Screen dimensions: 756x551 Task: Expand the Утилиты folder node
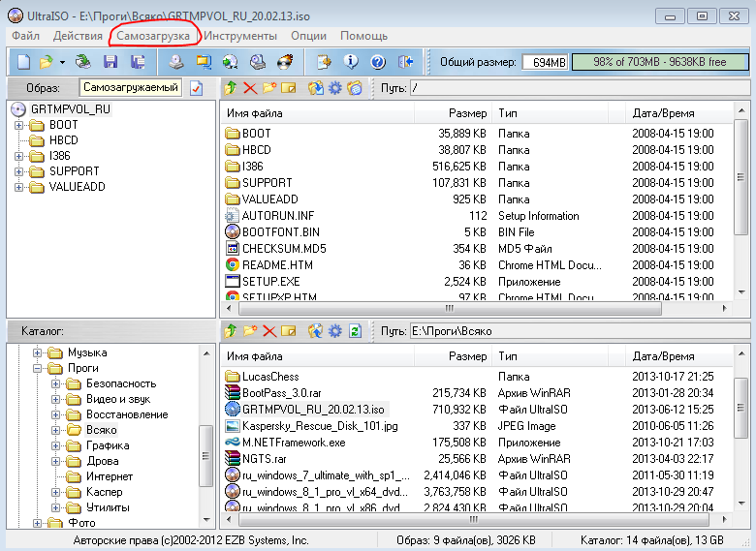click(55, 507)
